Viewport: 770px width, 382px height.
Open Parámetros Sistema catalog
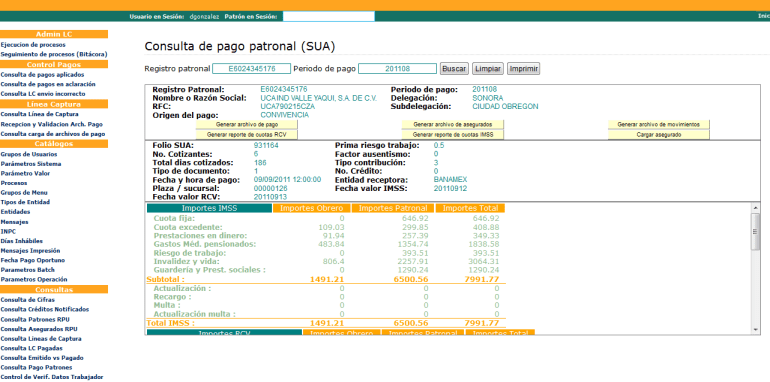tap(31, 164)
